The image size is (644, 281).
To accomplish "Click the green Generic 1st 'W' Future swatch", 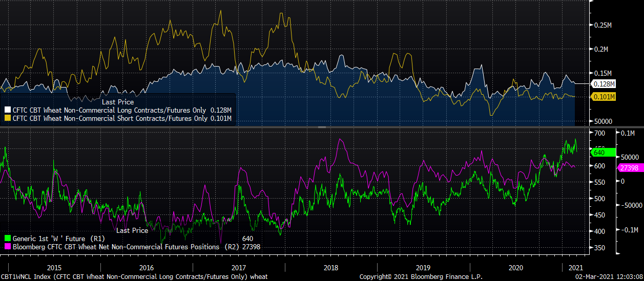I will pos(7,239).
